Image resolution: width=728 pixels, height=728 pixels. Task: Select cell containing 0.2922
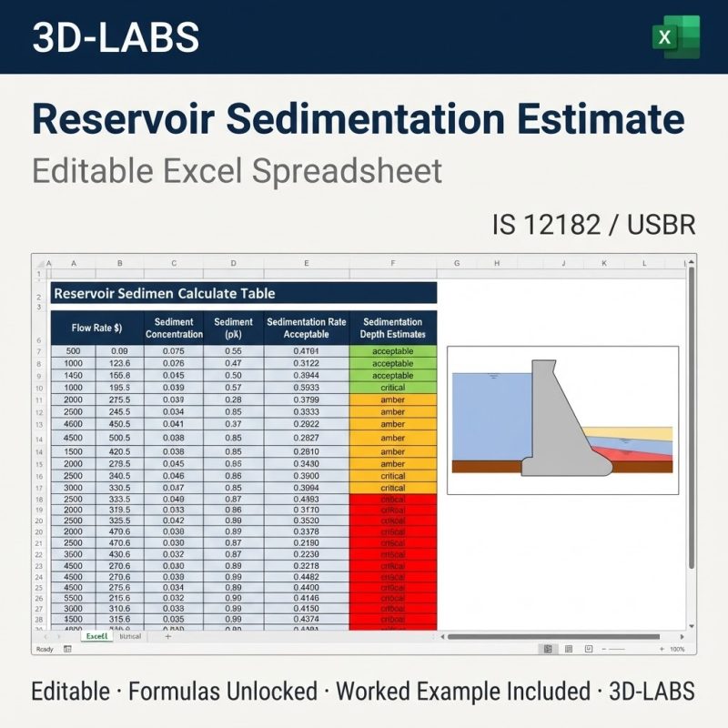coord(307,424)
